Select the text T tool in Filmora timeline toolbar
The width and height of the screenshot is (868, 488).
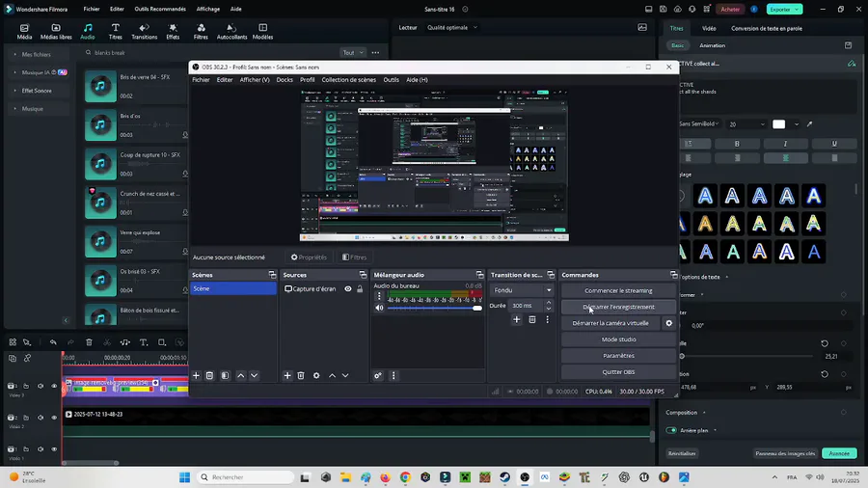(x=144, y=342)
